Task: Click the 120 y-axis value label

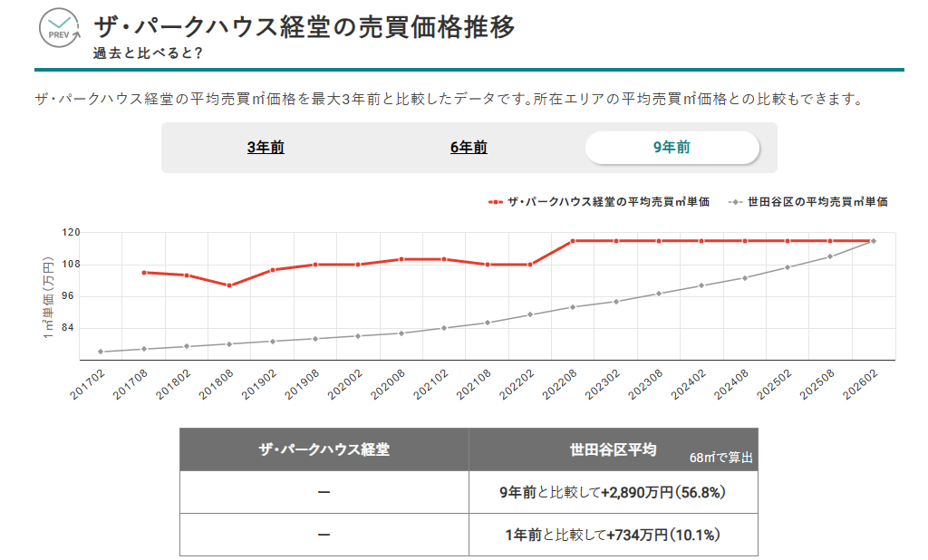Action: point(71,233)
